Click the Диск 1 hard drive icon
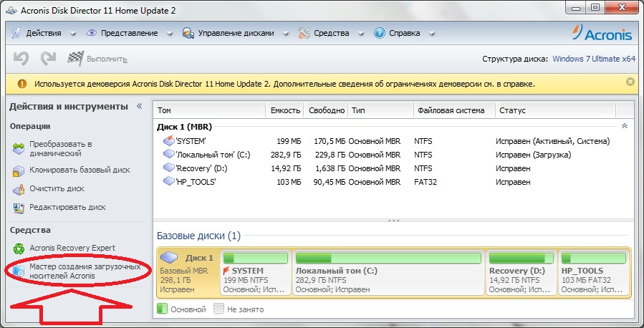 [168, 258]
